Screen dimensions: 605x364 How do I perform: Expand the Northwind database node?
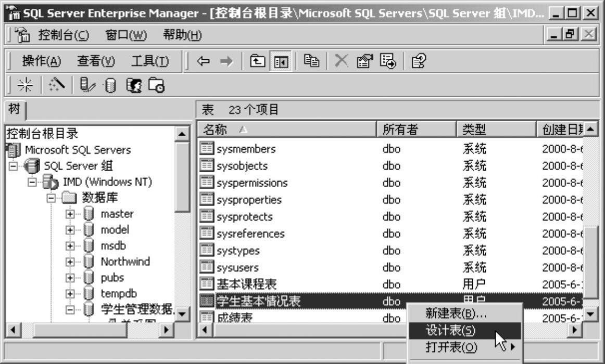(x=70, y=262)
